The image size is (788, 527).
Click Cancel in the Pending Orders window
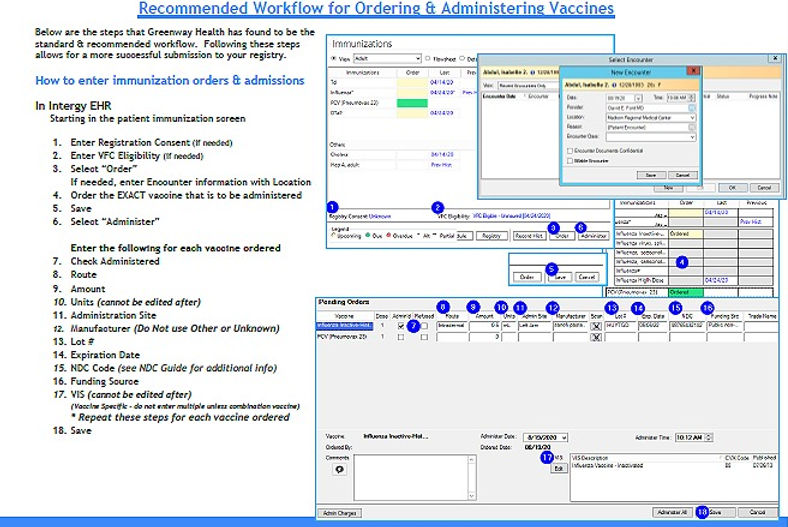point(757,512)
